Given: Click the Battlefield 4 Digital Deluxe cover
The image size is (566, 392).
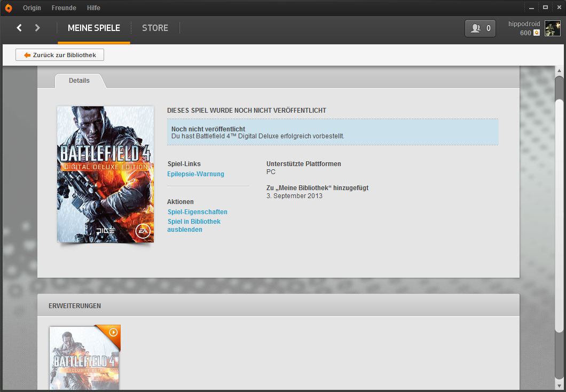Looking at the screenshot, I should point(105,174).
